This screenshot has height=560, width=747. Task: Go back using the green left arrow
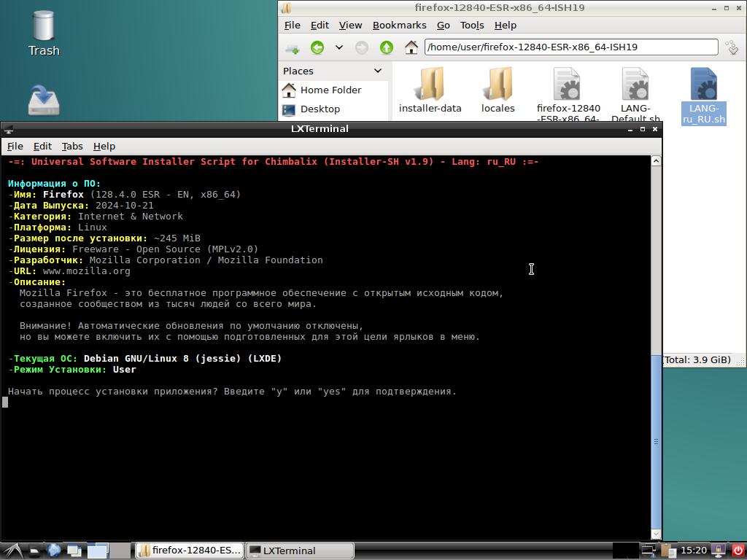[317, 47]
